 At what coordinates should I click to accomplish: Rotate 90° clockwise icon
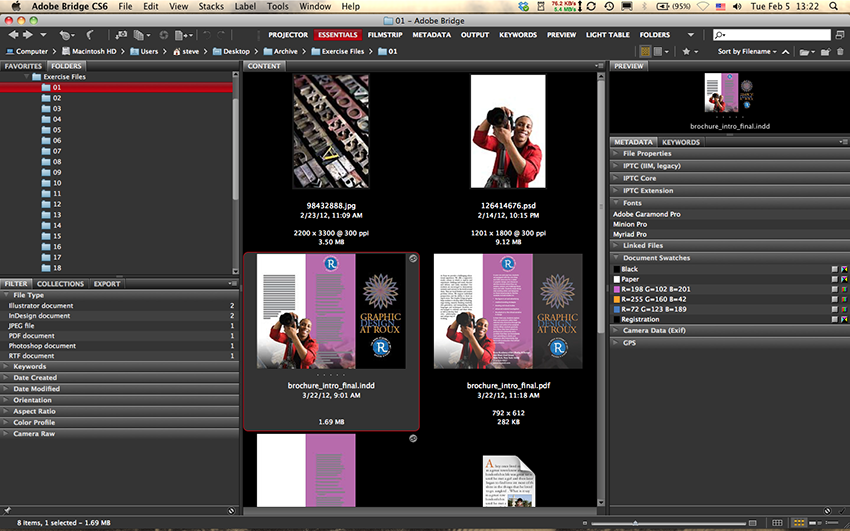[221, 35]
